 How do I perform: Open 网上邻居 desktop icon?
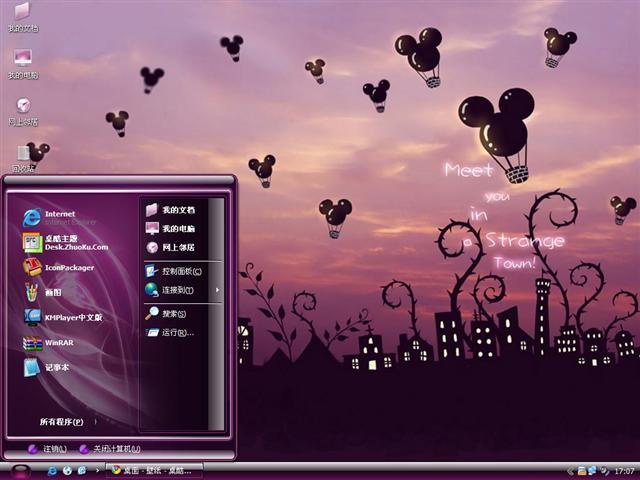23,111
